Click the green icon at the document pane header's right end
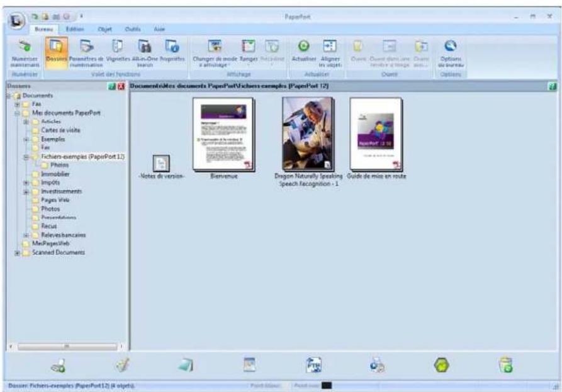Viewport: 562px width, 392px height. pos(553,86)
